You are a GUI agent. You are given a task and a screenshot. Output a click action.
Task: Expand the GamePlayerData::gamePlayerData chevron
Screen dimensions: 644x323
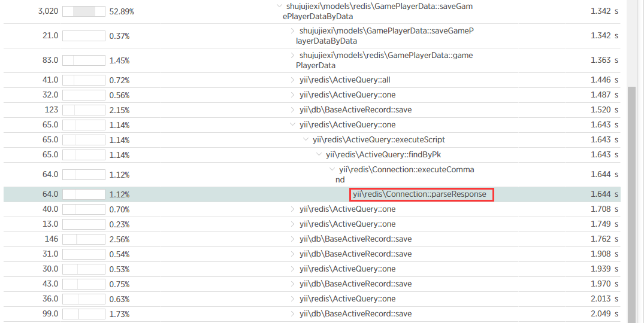[x=292, y=56]
